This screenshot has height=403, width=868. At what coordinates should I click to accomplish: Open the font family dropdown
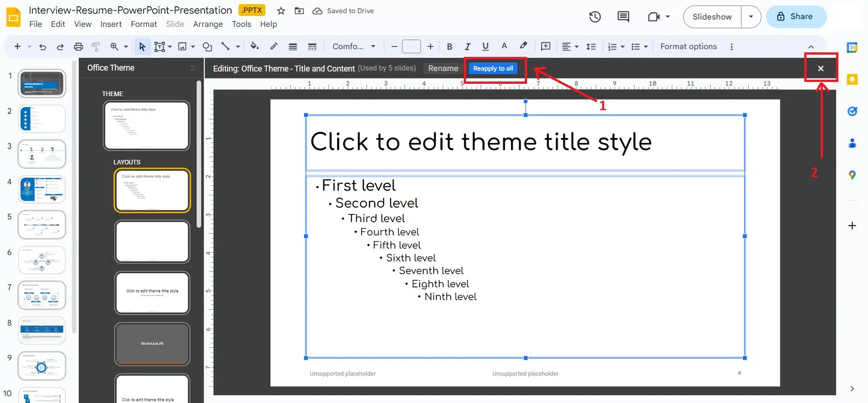coord(354,46)
